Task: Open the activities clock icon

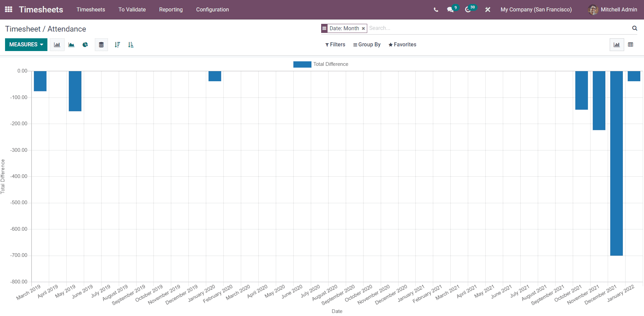Action: coord(468,10)
